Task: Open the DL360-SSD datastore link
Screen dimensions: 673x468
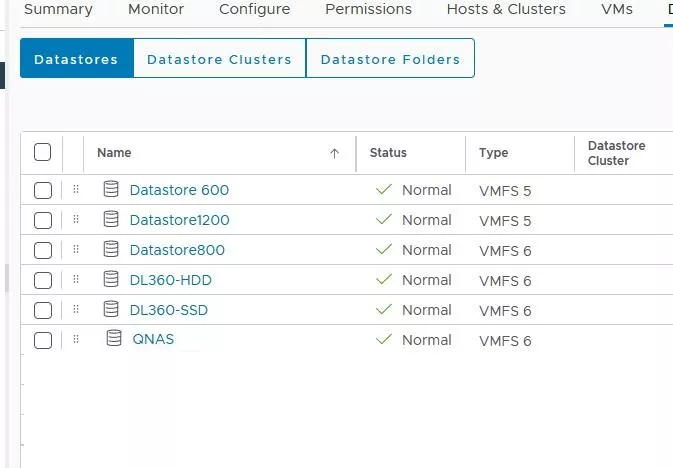Action: pos(169,310)
